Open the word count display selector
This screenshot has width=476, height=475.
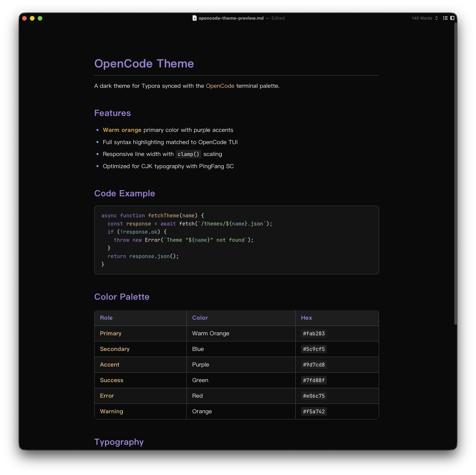[x=422, y=18]
